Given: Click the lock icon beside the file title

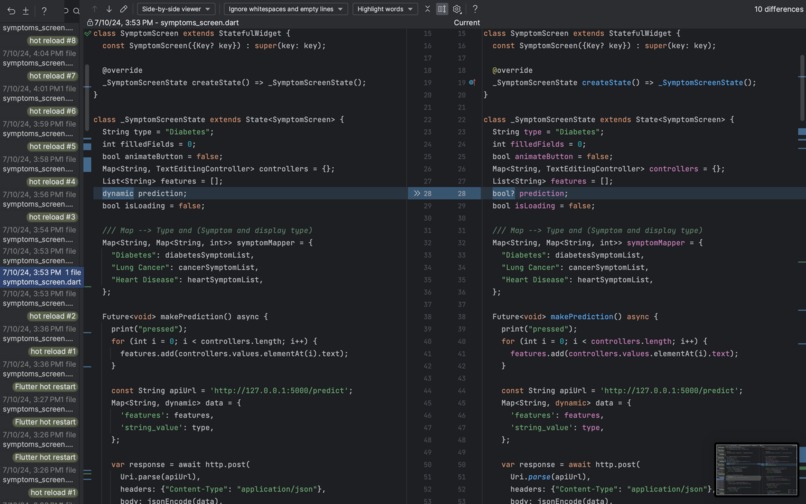Looking at the screenshot, I should [x=90, y=23].
